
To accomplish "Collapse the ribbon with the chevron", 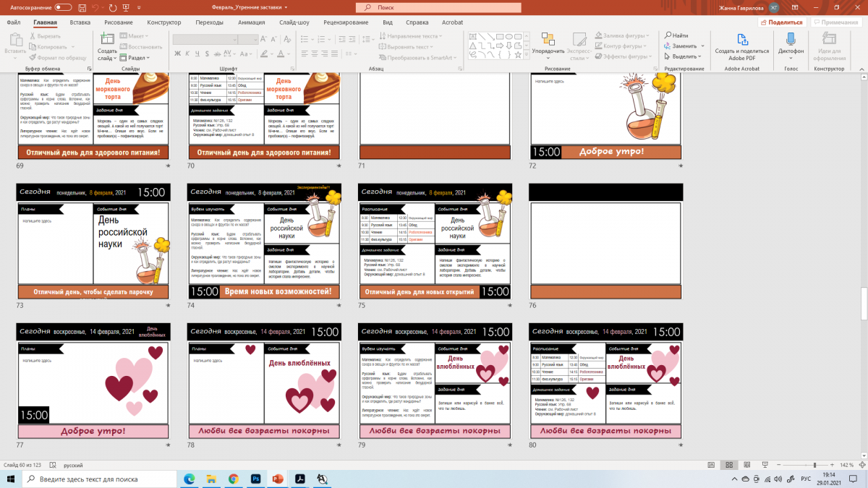I will (x=860, y=69).
